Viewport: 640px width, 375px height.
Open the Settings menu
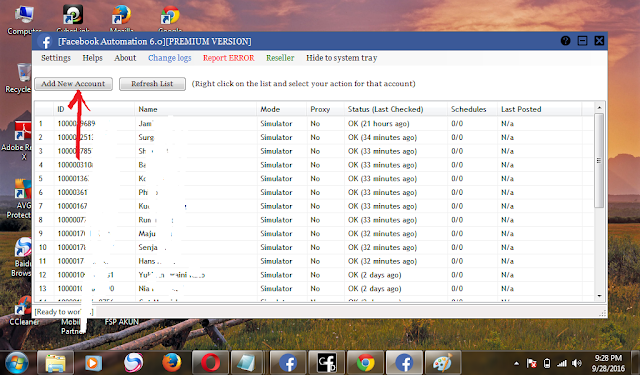point(56,58)
